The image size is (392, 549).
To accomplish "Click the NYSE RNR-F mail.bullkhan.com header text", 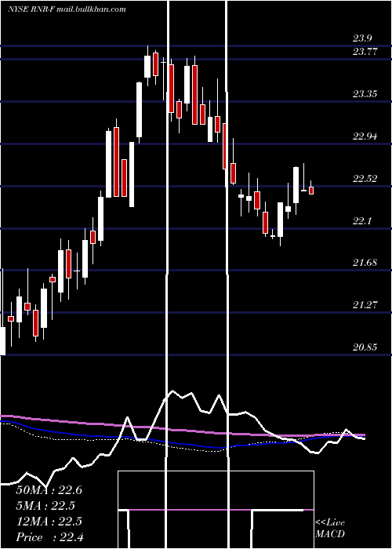I will click(67, 9).
